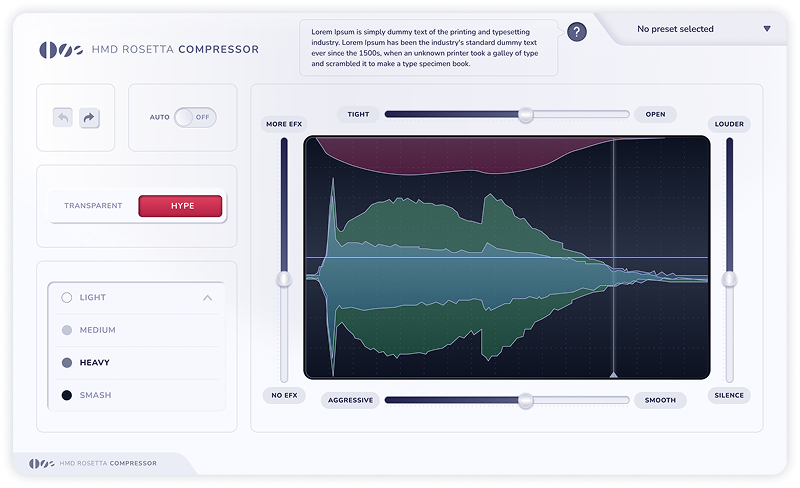Click the undo arrow button

pos(63,118)
